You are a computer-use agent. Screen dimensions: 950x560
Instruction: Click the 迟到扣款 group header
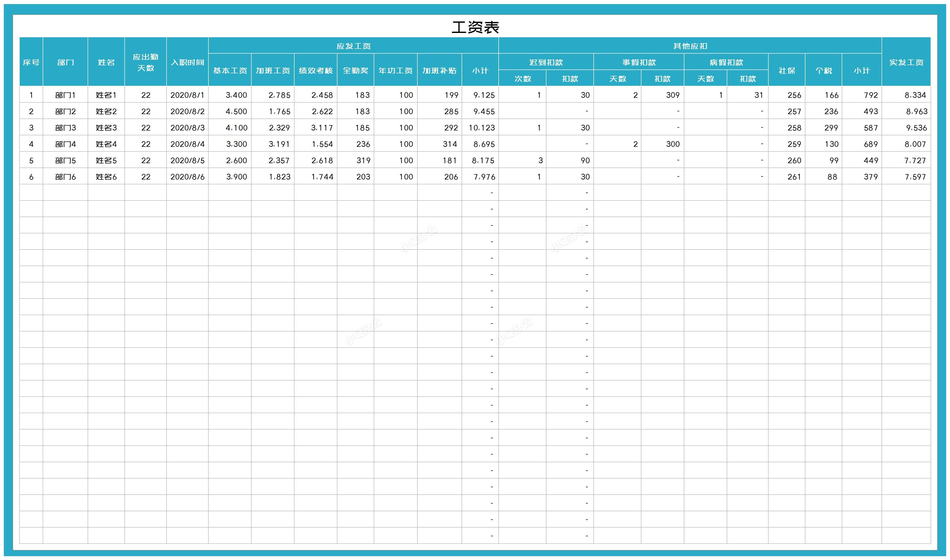click(x=546, y=62)
